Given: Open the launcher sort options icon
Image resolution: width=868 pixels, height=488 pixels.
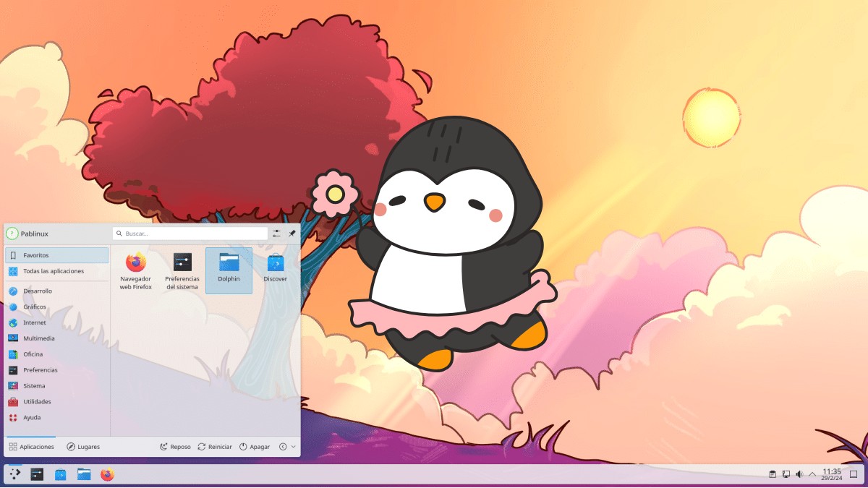Looking at the screenshot, I should (x=276, y=234).
